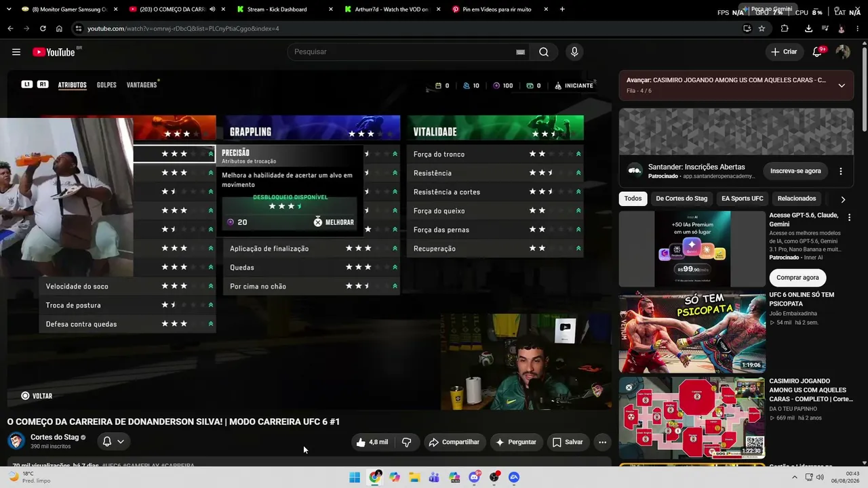The width and height of the screenshot is (868, 488).
Task: Expand the playlist queue panel
Action: tap(842, 85)
